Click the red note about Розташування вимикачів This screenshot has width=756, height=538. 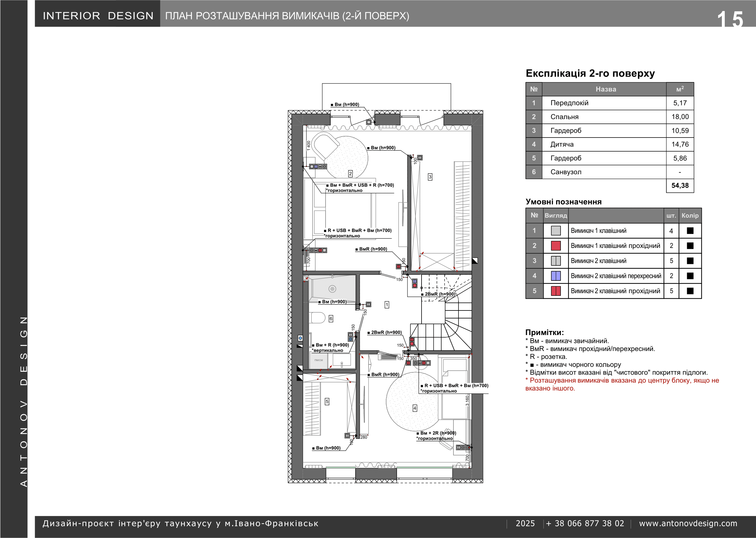point(622,384)
